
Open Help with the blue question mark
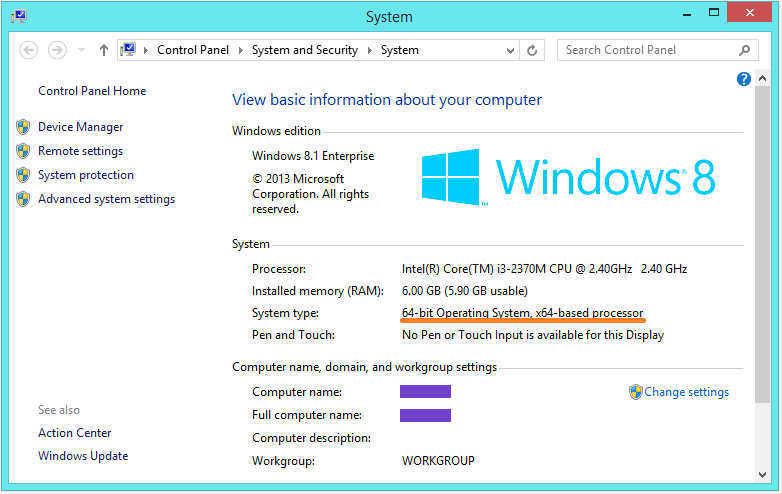click(744, 79)
